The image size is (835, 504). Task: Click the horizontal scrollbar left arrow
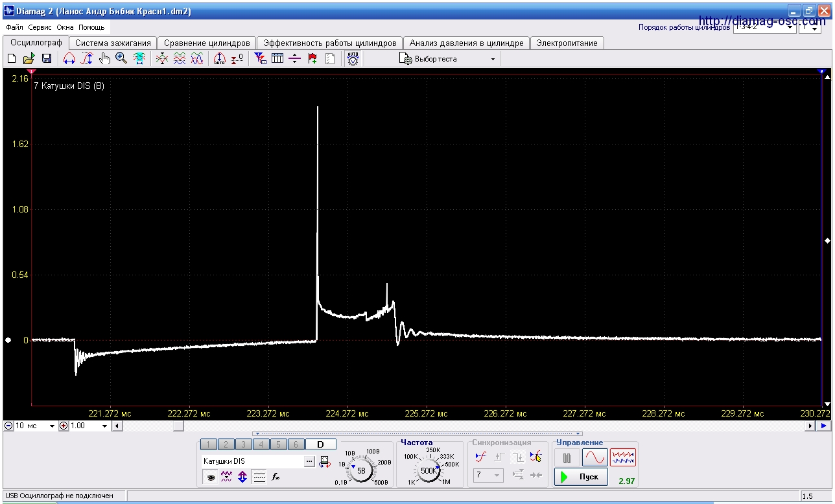pyautogui.click(x=117, y=426)
